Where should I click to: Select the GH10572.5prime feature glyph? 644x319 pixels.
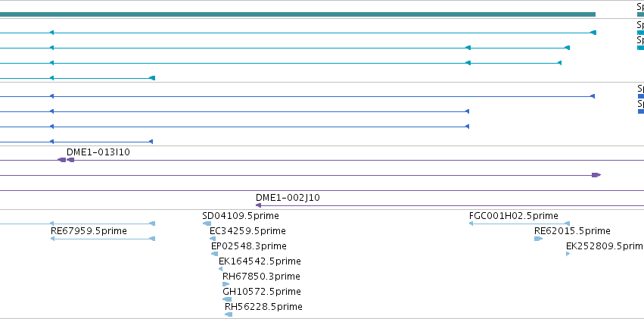pos(227,299)
